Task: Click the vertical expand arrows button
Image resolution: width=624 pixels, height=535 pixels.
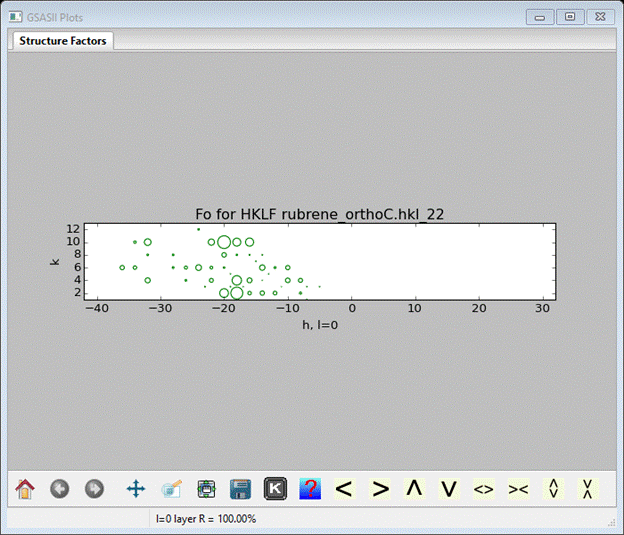Action: [x=553, y=489]
